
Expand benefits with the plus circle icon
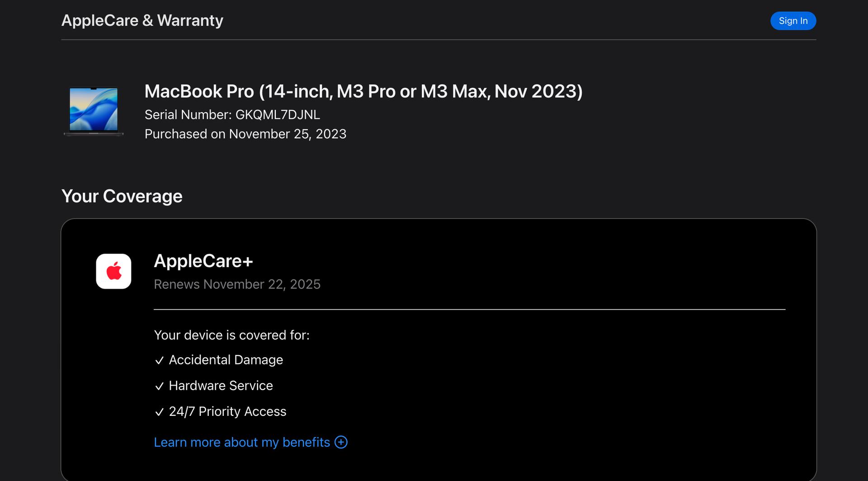point(341,442)
